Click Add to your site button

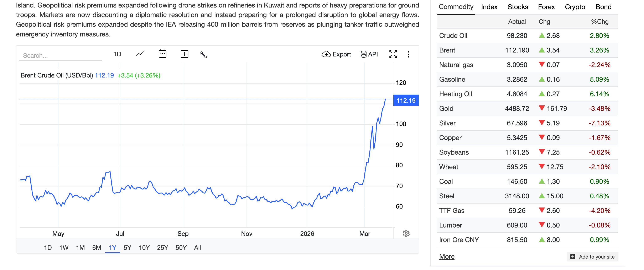592,256
